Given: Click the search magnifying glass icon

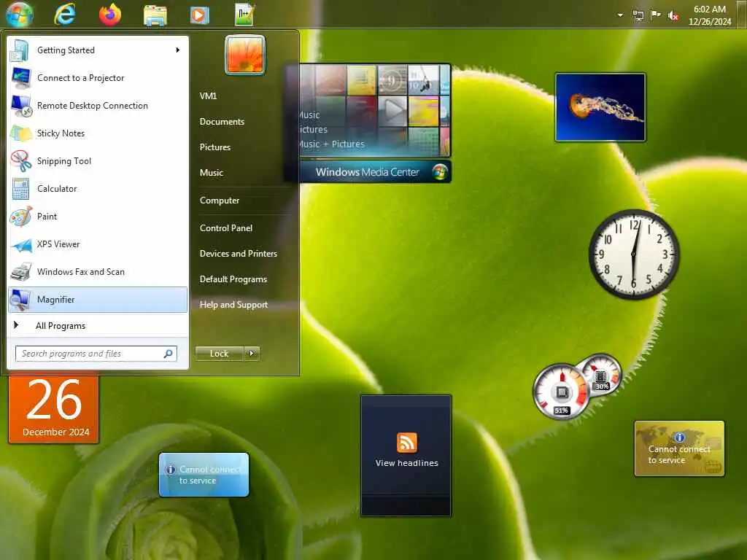Looking at the screenshot, I should [169, 354].
